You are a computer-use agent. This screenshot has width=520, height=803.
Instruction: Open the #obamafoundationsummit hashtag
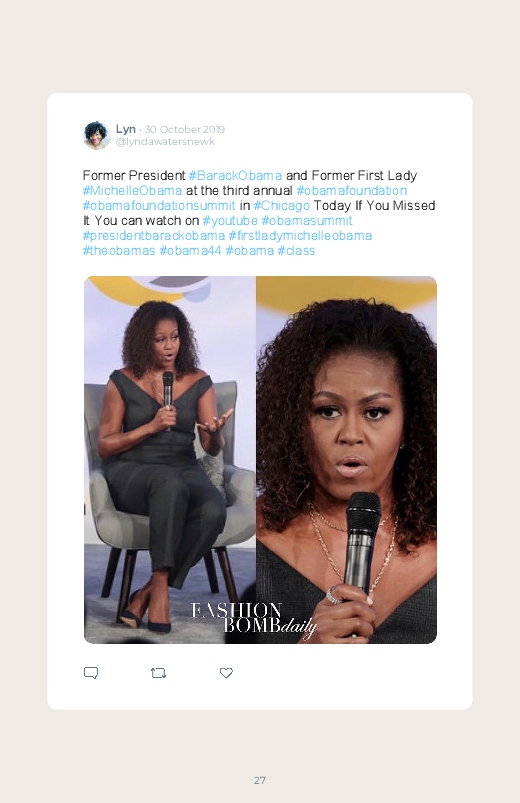[159, 206]
